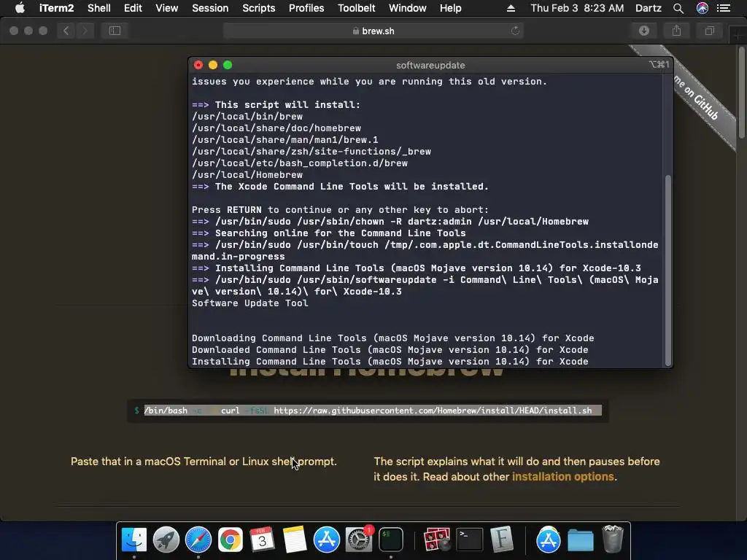Open Google Chrome from the Dock

point(230,540)
